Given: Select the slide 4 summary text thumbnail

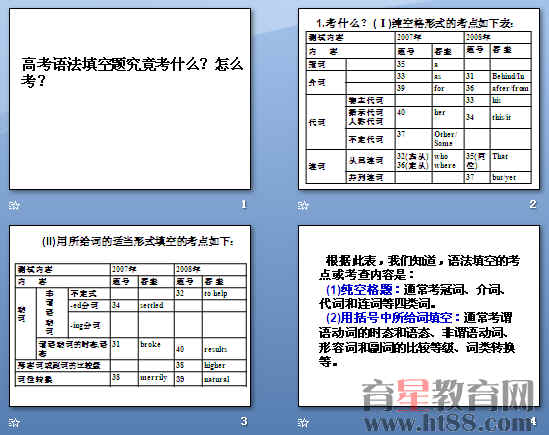Looking at the screenshot, I should point(419,316).
